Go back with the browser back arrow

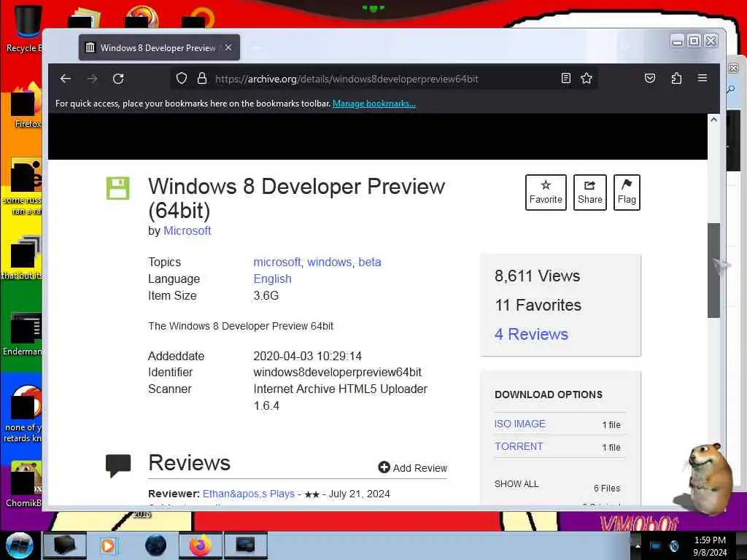pos(66,79)
